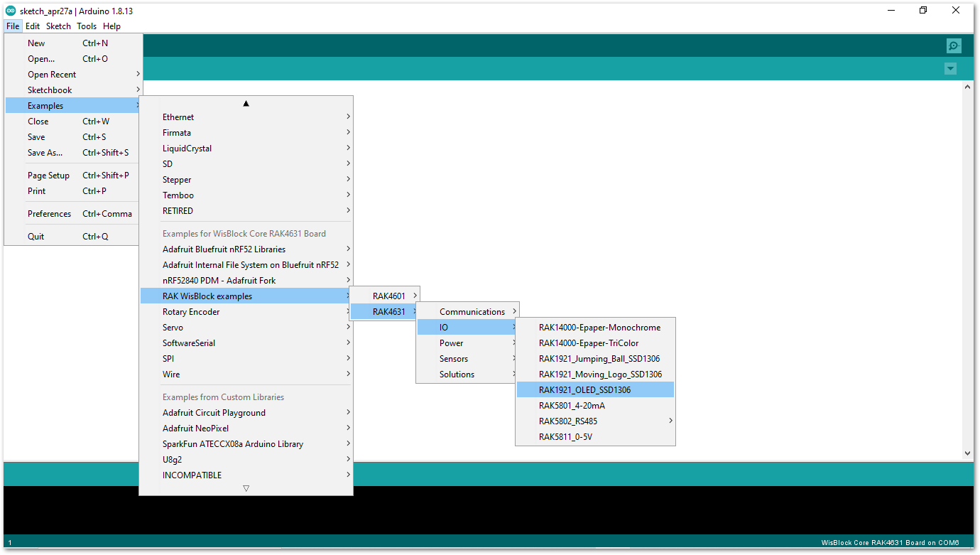The image size is (980, 555).
Task: Expand the Ethernet examples submenu
Action: (x=246, y=117)
